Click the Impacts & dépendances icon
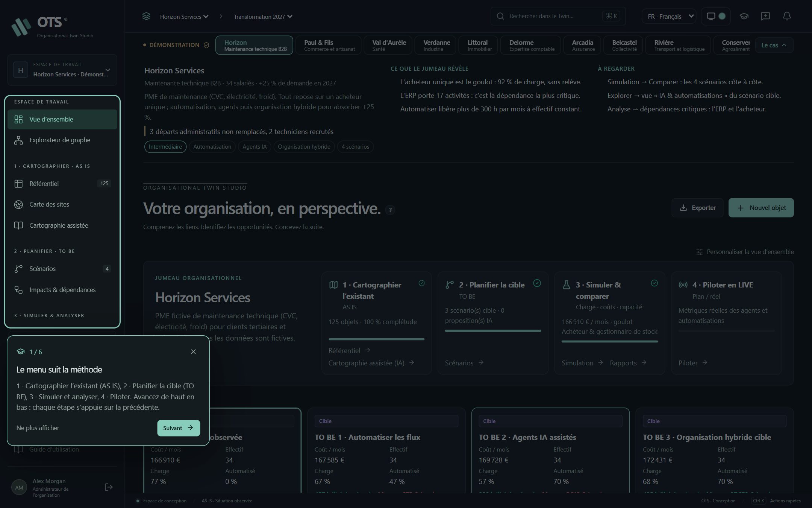This screenshot has width=812, height=508. click(18, 290)
